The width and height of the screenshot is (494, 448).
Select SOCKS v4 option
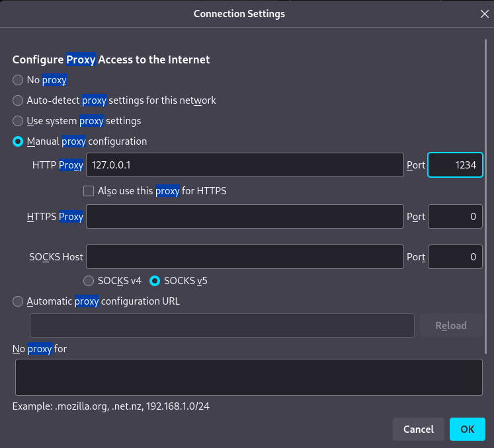point(89,281)
